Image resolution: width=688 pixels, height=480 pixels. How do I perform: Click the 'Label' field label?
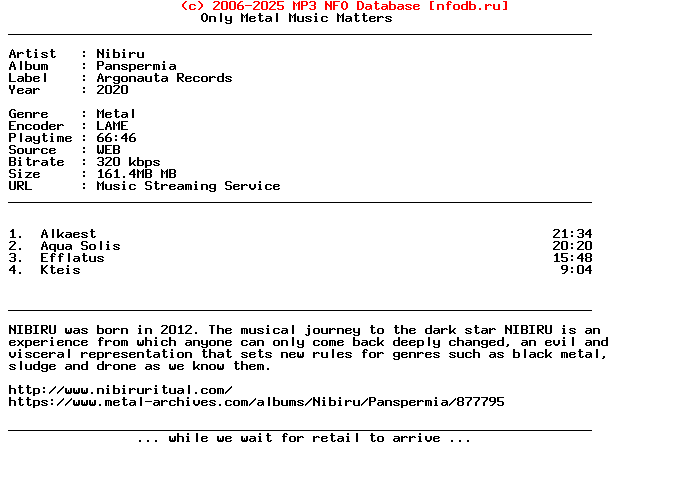(29, 78)
